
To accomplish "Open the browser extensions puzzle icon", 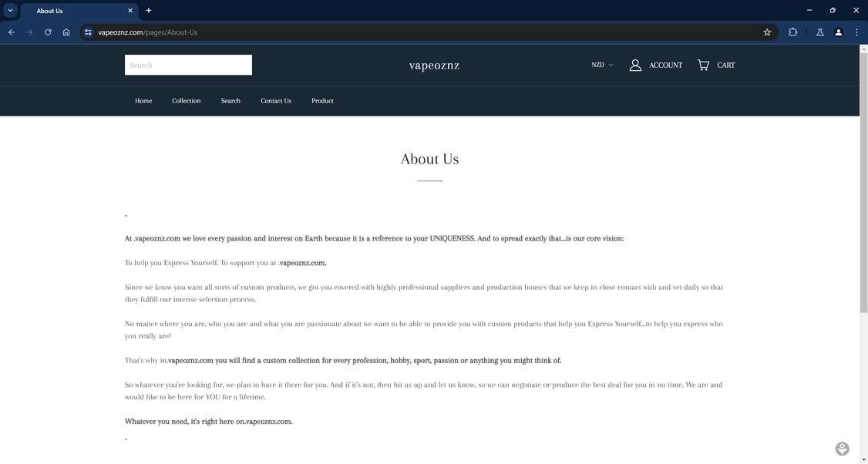I will pyautogui.click(x=792, y=32).
